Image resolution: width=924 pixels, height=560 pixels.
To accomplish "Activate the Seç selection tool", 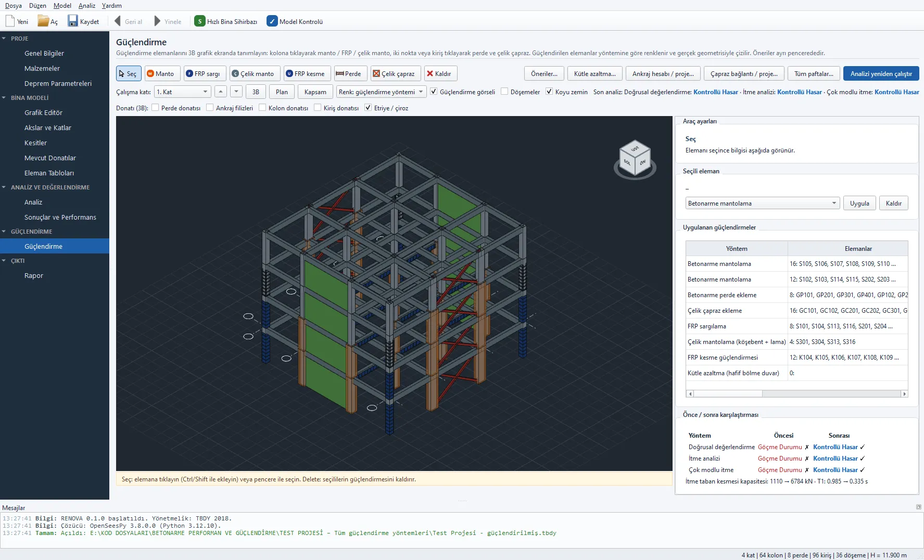I will click(128, 73).
